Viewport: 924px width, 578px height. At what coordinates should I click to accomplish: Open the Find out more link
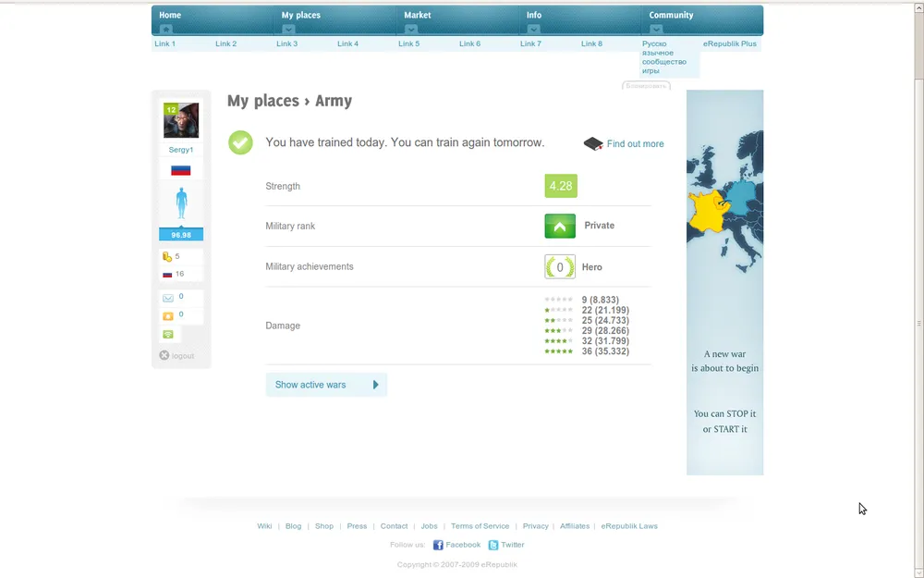(x=636, y=144)
